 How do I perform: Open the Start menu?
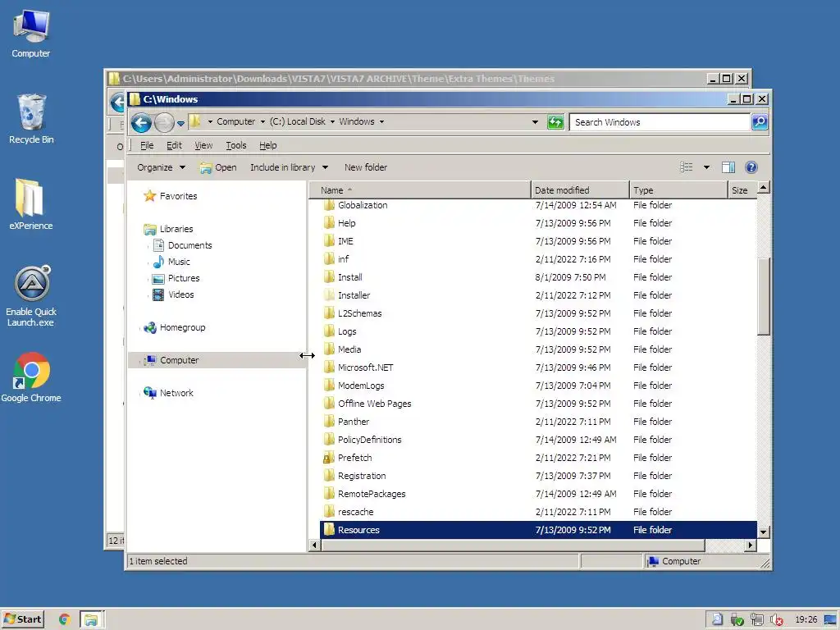point(22,619)
